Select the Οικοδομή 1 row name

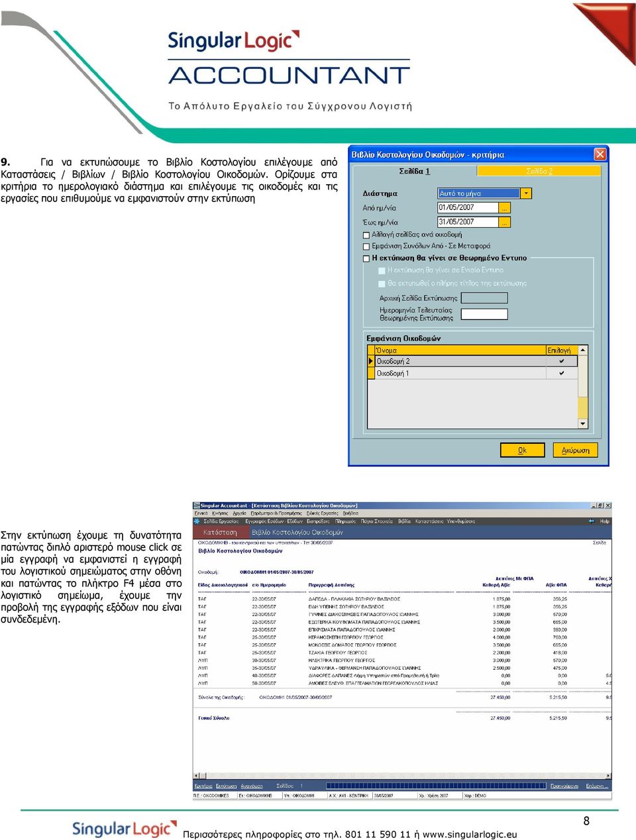point(393,373)
